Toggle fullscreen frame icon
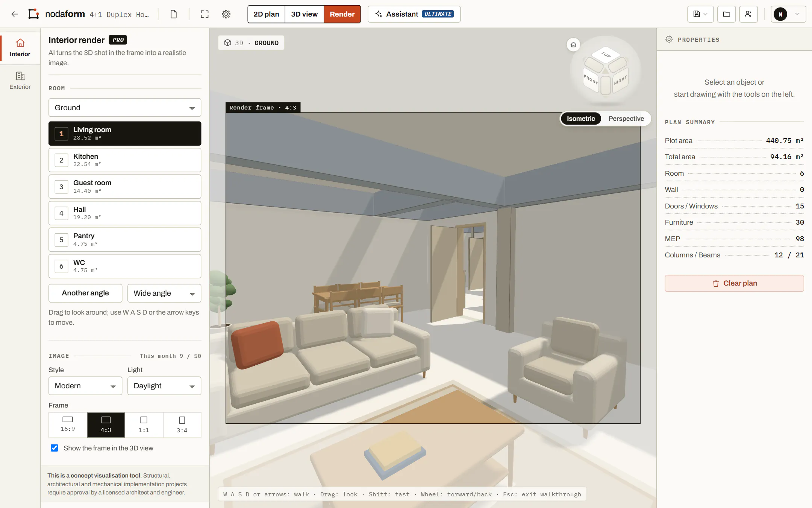 [x=205, y=14]
